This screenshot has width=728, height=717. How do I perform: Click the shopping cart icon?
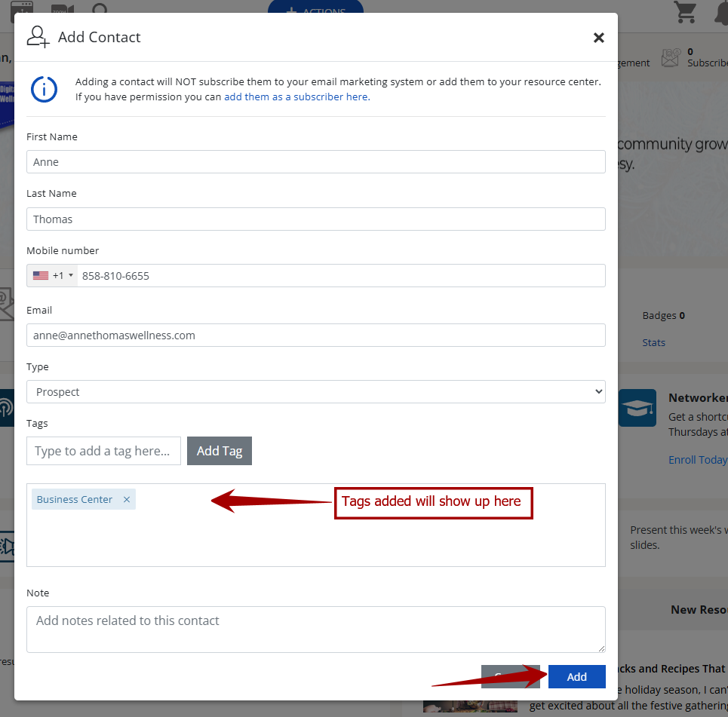click(684, 12)
